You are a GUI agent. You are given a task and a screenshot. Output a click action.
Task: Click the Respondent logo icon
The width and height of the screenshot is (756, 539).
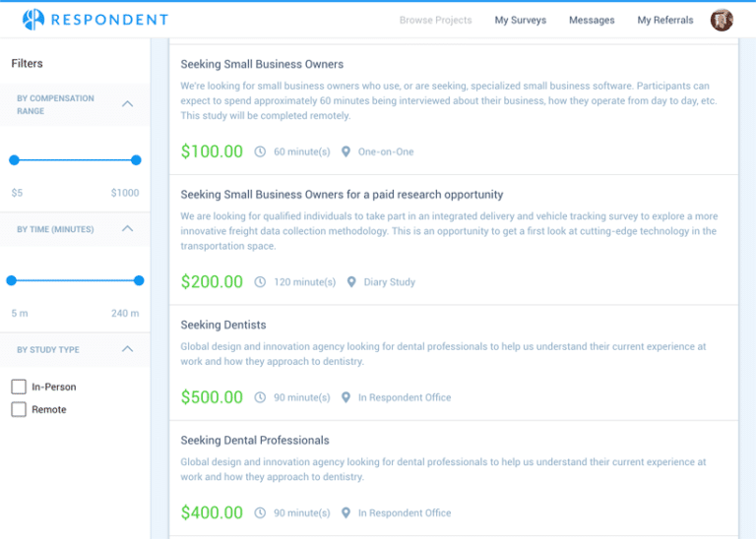click(x=33, y=20)
